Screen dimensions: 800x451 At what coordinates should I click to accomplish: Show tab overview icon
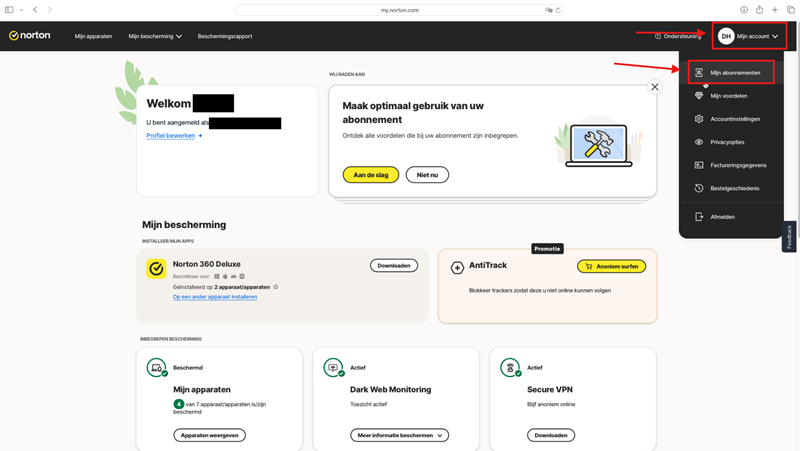point(790,10)
